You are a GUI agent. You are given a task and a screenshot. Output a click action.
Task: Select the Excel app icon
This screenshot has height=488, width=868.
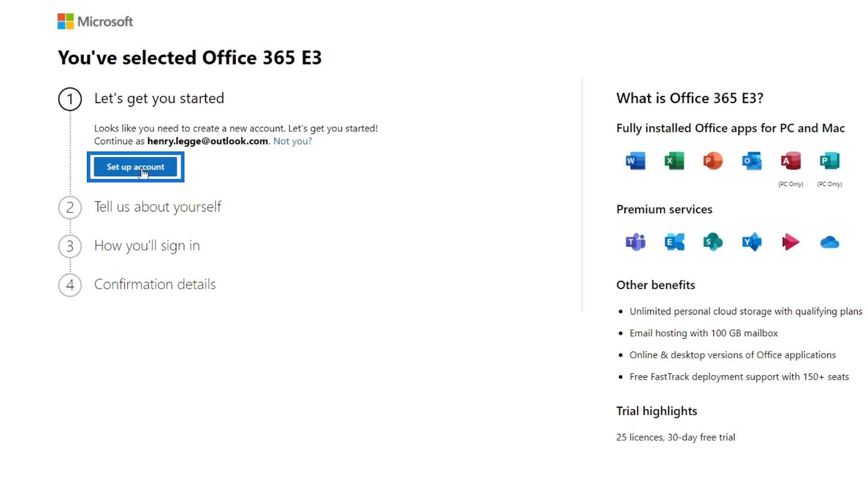(674, 161)
